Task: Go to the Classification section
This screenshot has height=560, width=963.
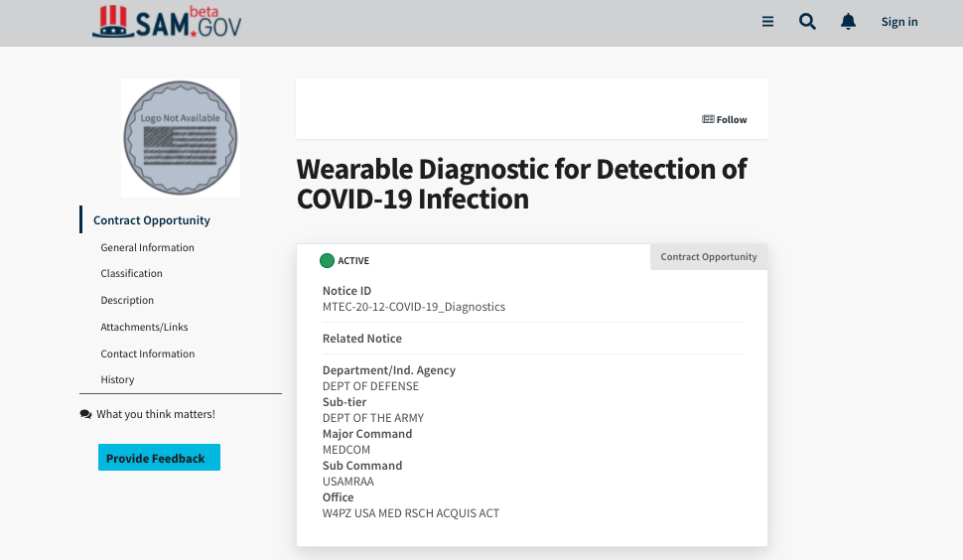Action: pos(131,273)
